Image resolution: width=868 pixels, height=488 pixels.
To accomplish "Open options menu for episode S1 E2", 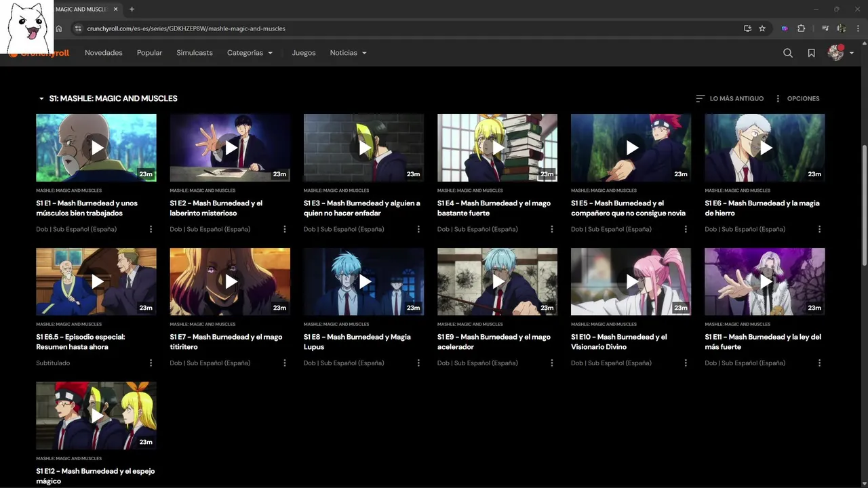I will point(284,229).
